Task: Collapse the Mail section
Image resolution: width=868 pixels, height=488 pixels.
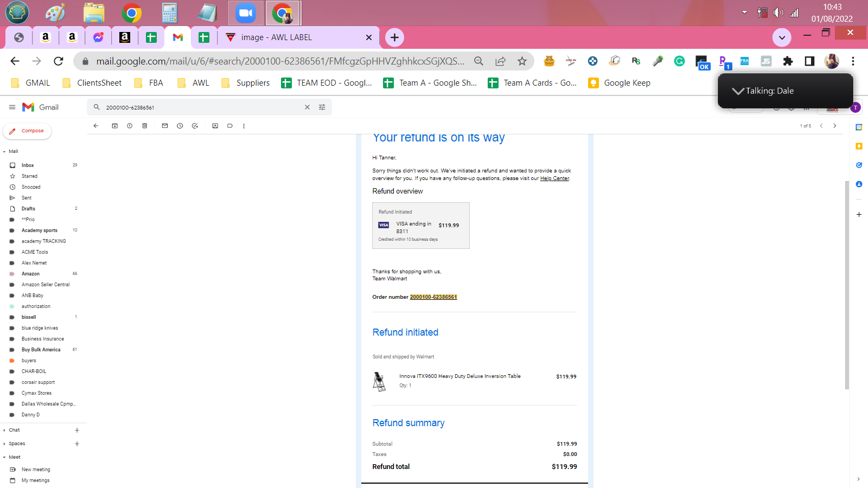Action: pos(4,152)
